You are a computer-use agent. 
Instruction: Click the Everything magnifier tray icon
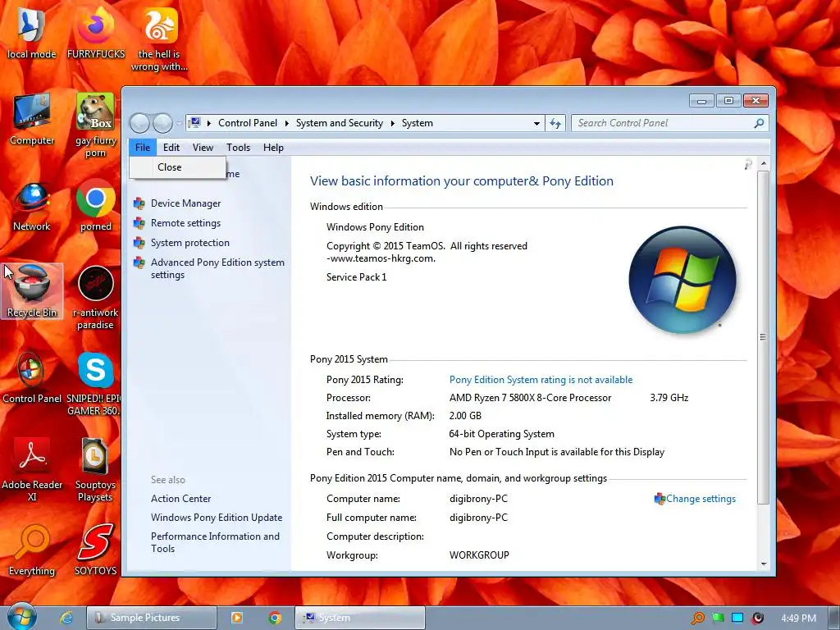697,619
